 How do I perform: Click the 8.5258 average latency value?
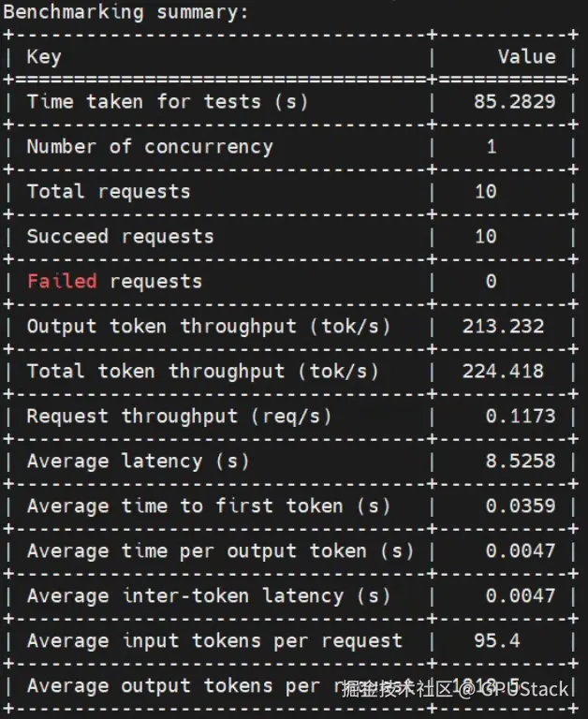pos(521,462)
